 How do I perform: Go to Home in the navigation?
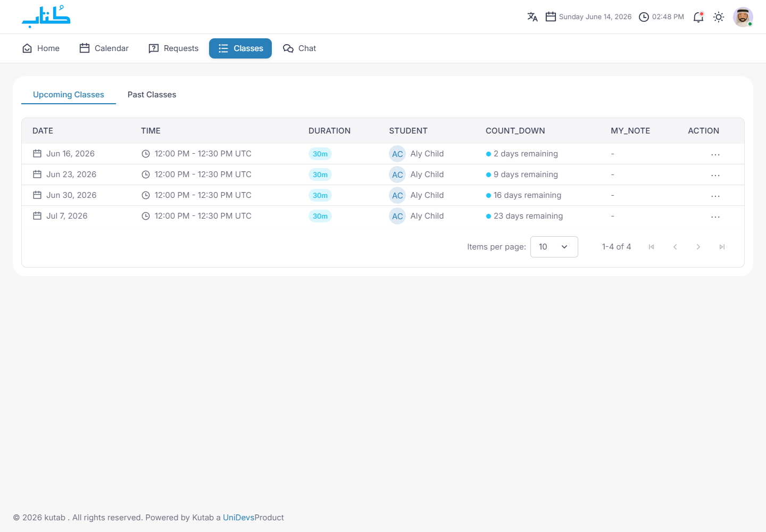point(41,48)
